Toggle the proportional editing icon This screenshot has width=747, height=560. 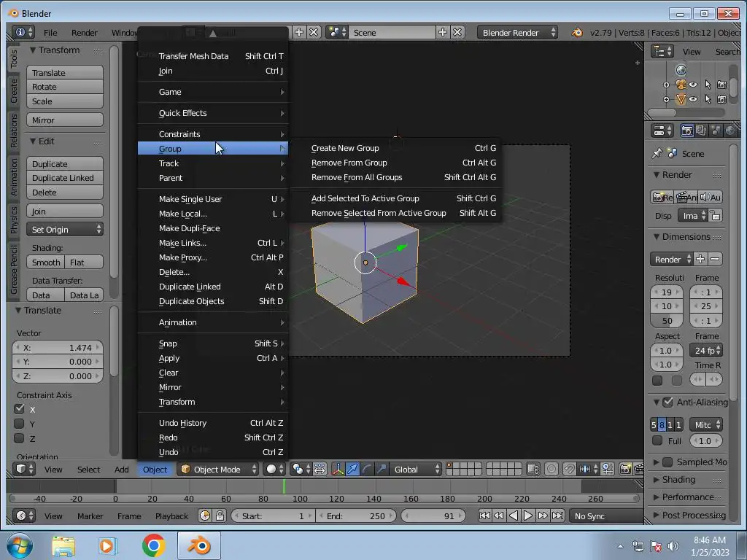point(551,469)
